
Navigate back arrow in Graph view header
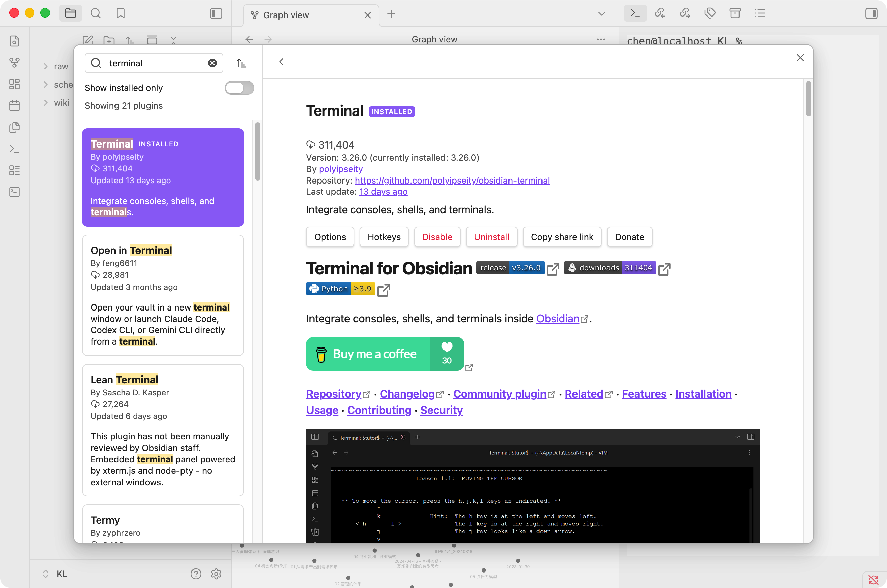(249, 39)
